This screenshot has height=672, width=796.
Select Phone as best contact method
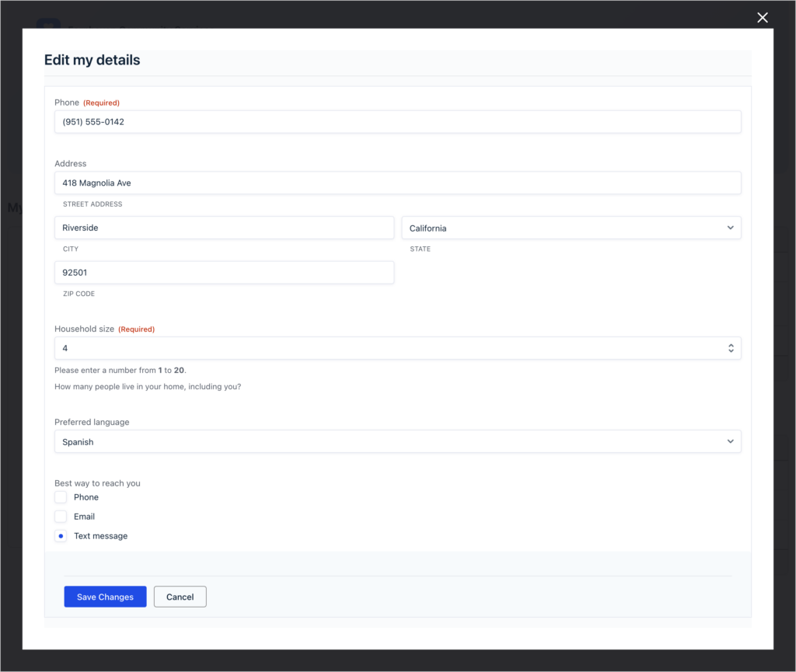[61, 497]
